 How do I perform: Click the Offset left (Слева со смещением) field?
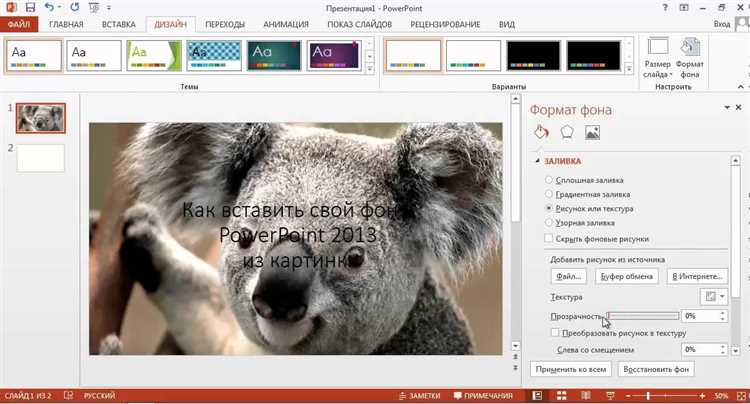700,350
